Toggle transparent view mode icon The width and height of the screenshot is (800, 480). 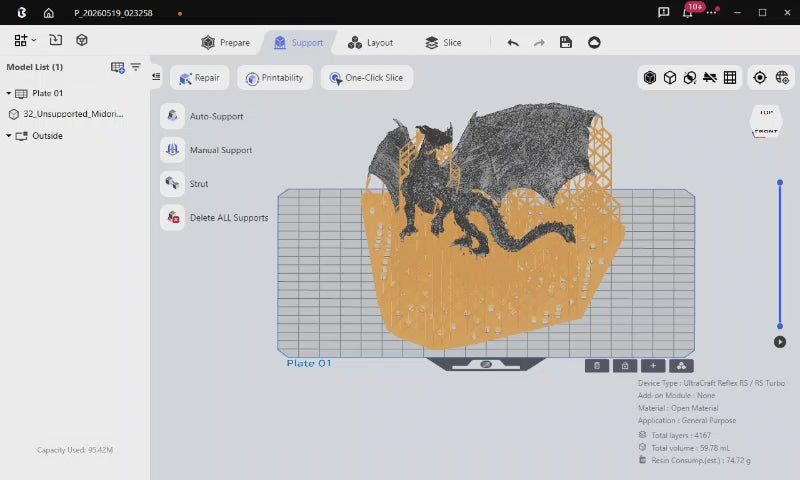coord(690,78)
